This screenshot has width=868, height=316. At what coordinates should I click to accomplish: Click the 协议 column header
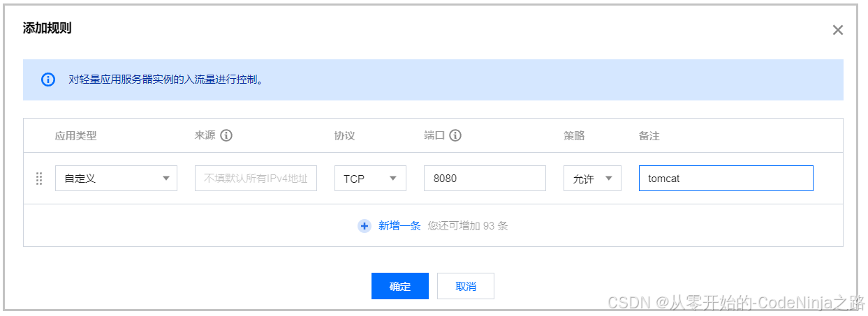tap(344, 136)
